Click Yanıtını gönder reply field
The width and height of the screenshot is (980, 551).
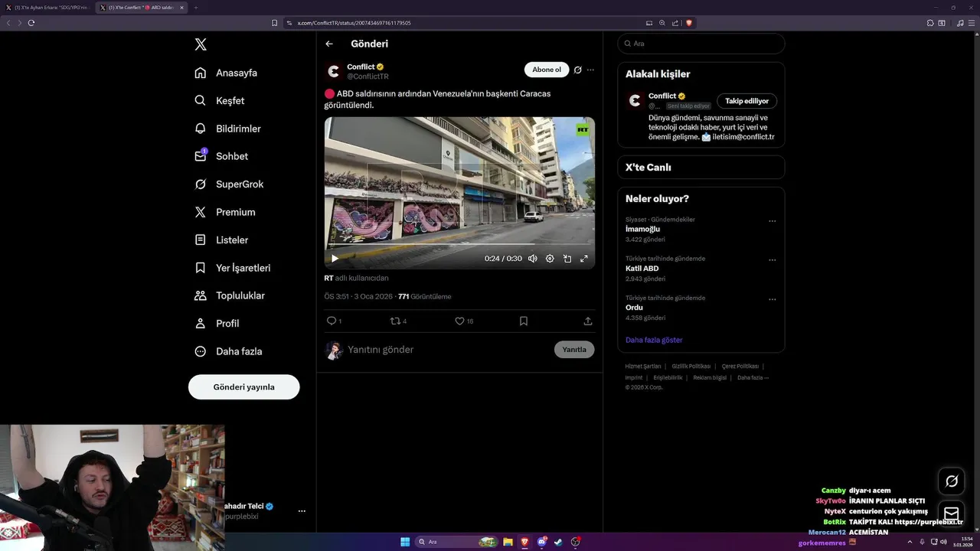coord(448,350)
